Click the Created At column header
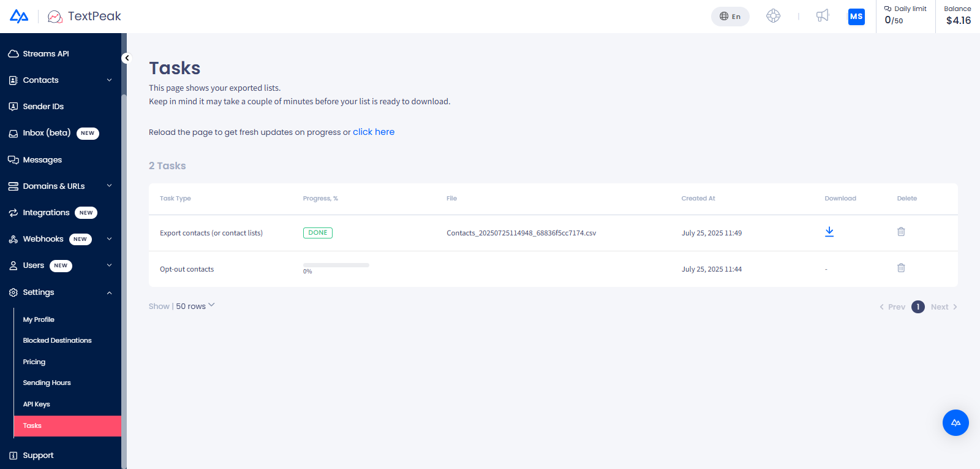This screenshot has height=469, width=980. click(x=698, y=199)
